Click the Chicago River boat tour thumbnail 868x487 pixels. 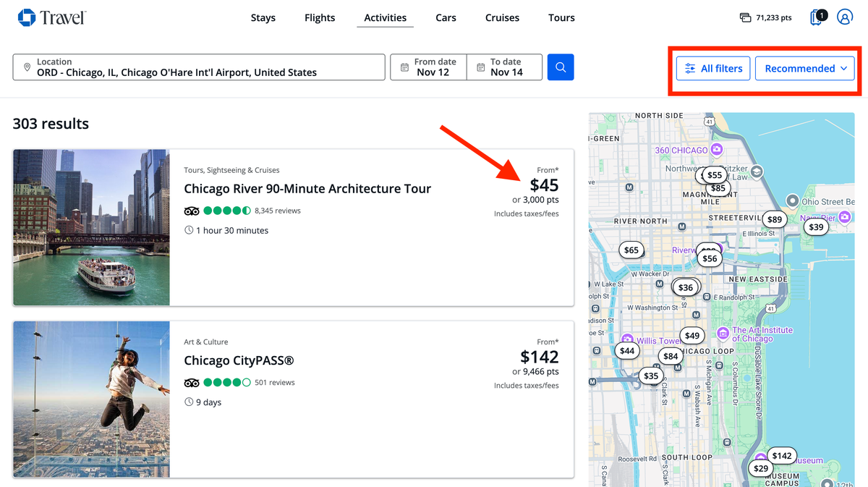(x=91, y=227)
